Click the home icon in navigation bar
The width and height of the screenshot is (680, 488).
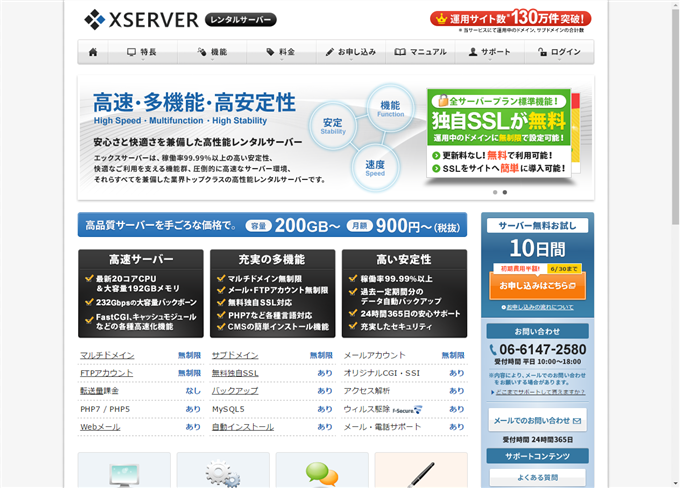(93, 52)
